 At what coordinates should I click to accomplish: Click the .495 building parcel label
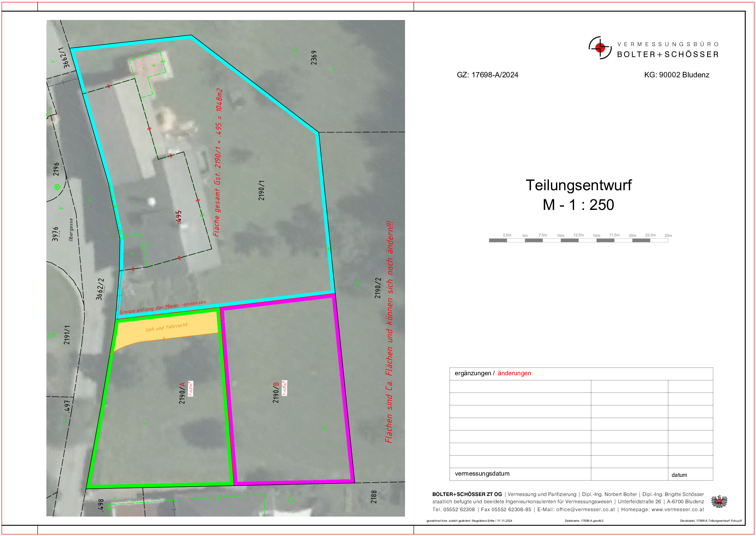pos(178,217)
